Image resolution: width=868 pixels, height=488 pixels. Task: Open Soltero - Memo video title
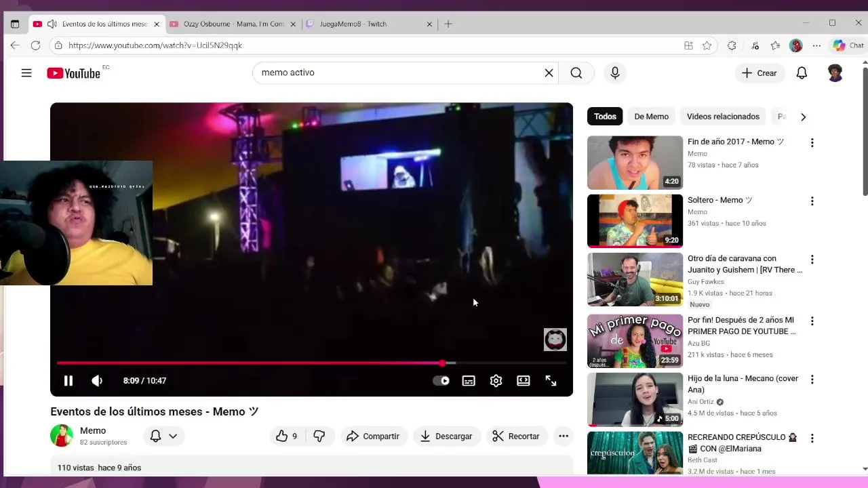tap(719, 201)
